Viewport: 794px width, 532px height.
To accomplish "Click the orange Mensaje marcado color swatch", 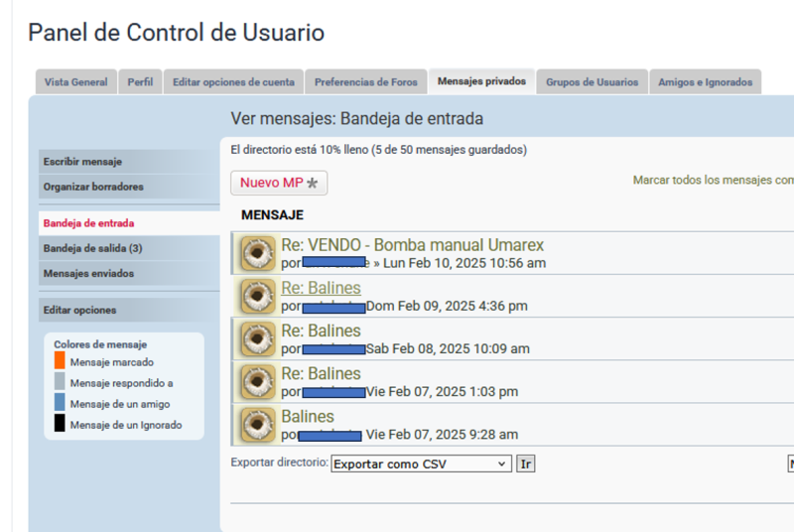I will (60, 361).
